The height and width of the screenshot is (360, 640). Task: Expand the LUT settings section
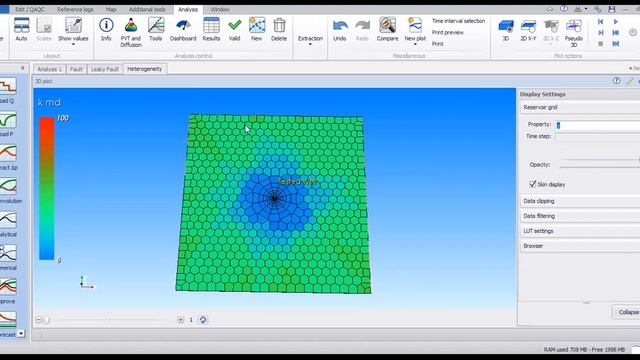pos(580,231)
